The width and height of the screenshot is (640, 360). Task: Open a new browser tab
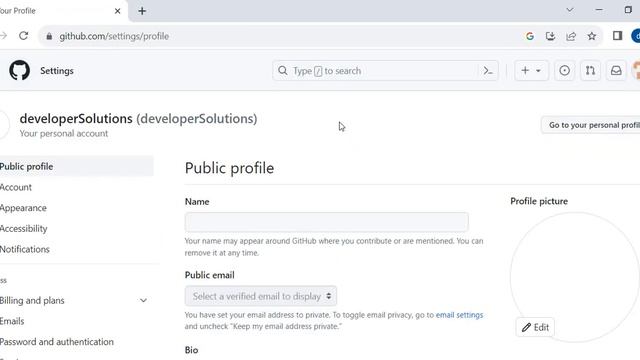pyautogui.click(x=142, y=11)
